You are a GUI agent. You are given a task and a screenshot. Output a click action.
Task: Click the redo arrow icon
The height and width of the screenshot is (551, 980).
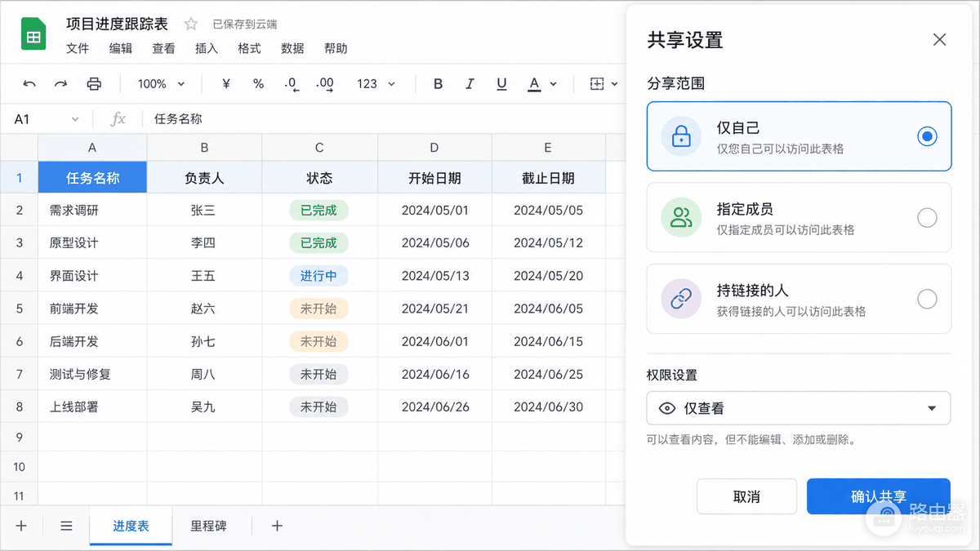[x=60, y=84]
